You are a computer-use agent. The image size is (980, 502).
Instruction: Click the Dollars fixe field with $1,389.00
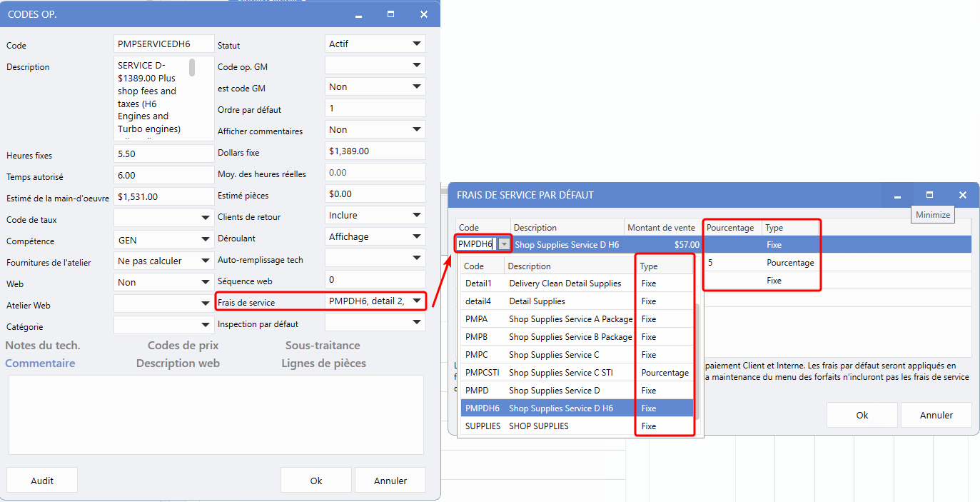375,151
